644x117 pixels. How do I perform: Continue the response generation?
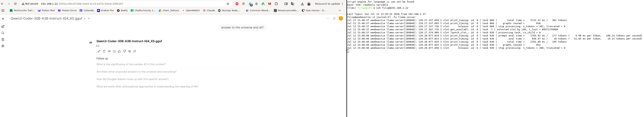tap(130, 51)
